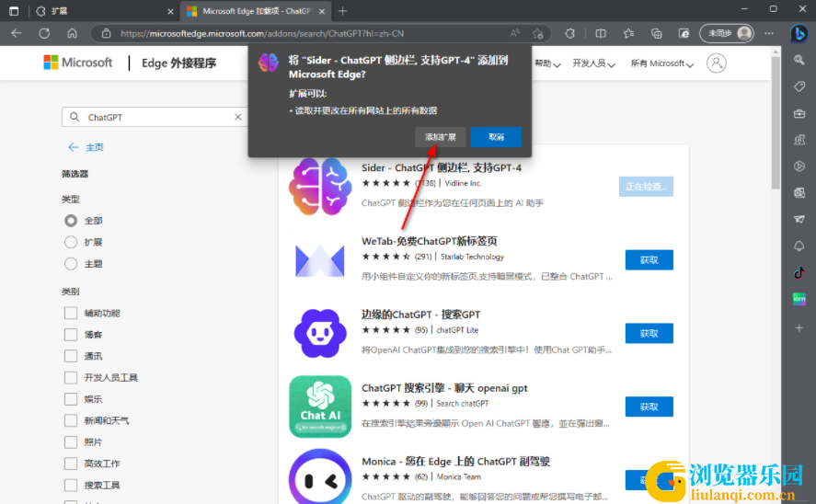Open Sider - ChatGPT 侧边栏 extension title
Screen dimensions: 816x504
click(442, 168)
